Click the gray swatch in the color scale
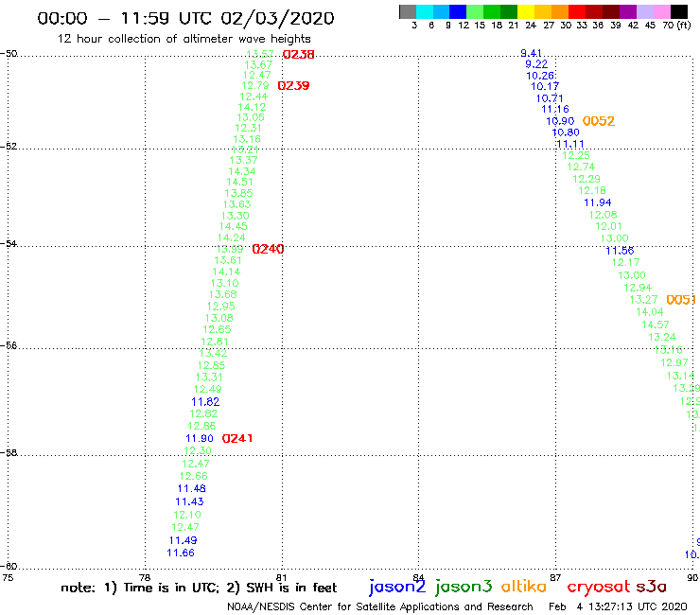This screenshot has width=700, height=615. click(408, 11)
